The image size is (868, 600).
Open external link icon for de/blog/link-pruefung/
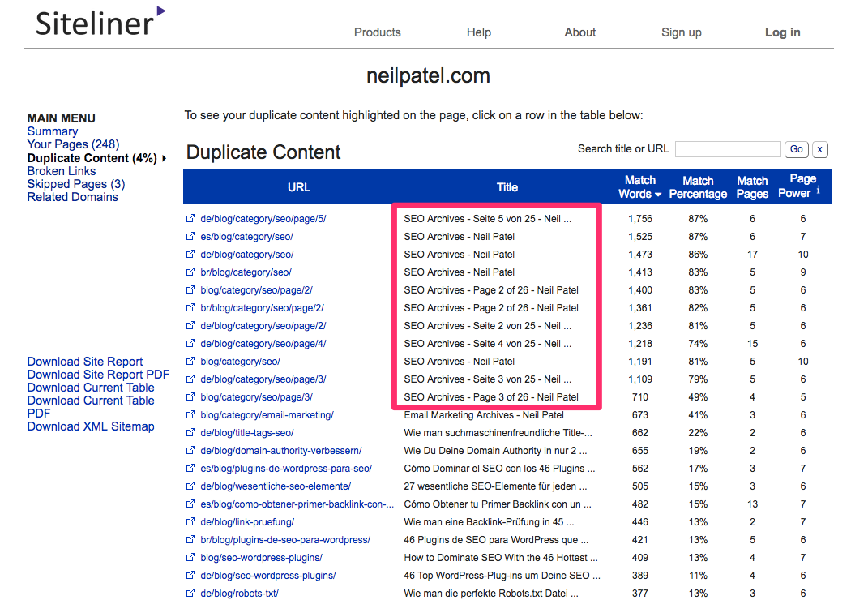click(190, 521)
